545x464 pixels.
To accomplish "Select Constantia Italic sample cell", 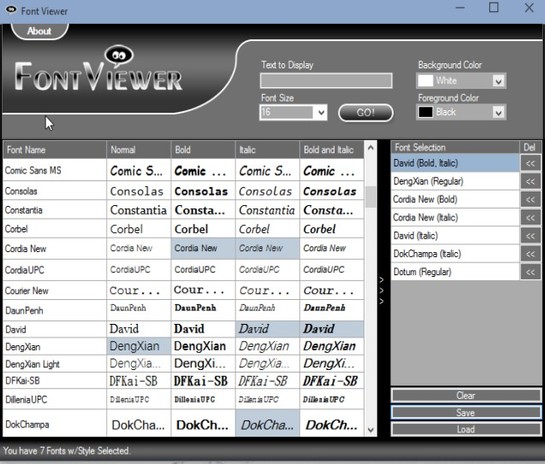I will [x=267, y=210].
